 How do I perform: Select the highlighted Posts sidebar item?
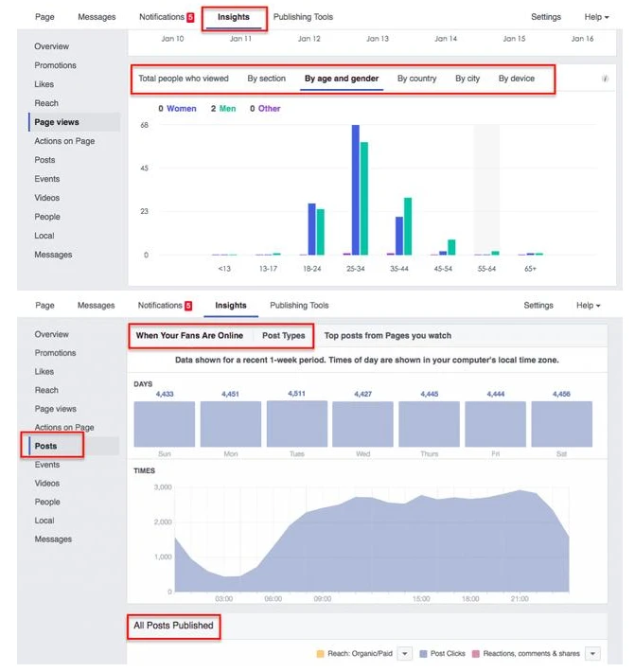(74, 446)
